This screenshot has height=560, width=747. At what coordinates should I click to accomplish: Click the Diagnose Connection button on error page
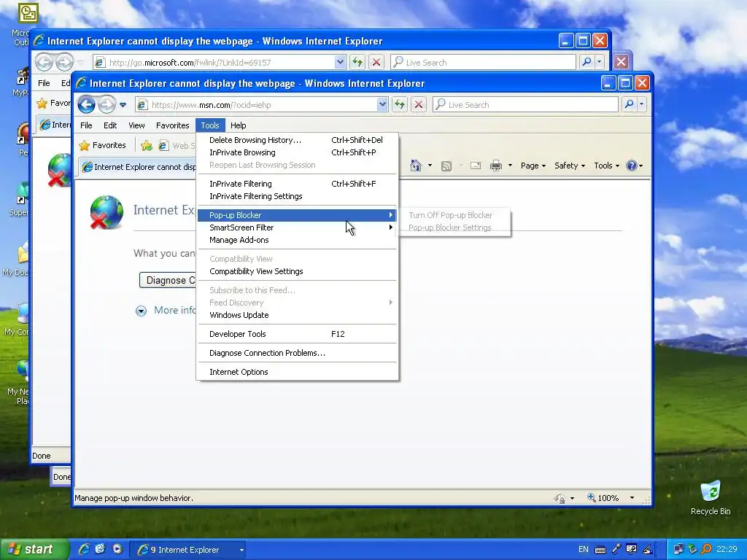pyautogui.click(x=168, y=280)
